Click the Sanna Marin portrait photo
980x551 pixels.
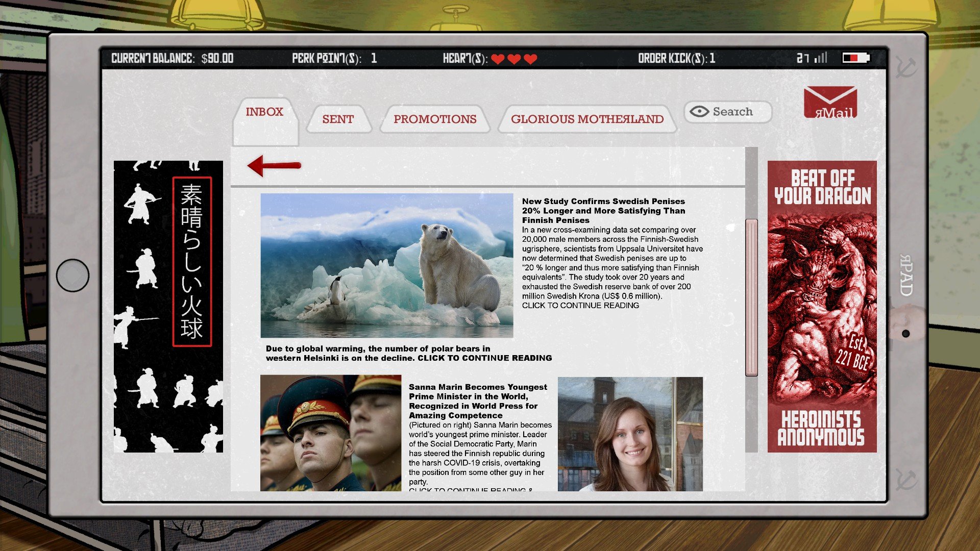click(x=630, y=434)
